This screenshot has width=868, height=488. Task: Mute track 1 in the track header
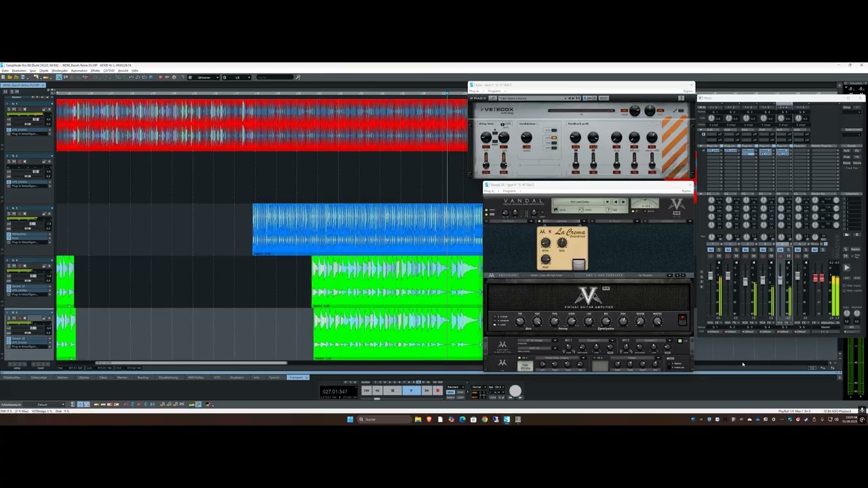(14, 109)
